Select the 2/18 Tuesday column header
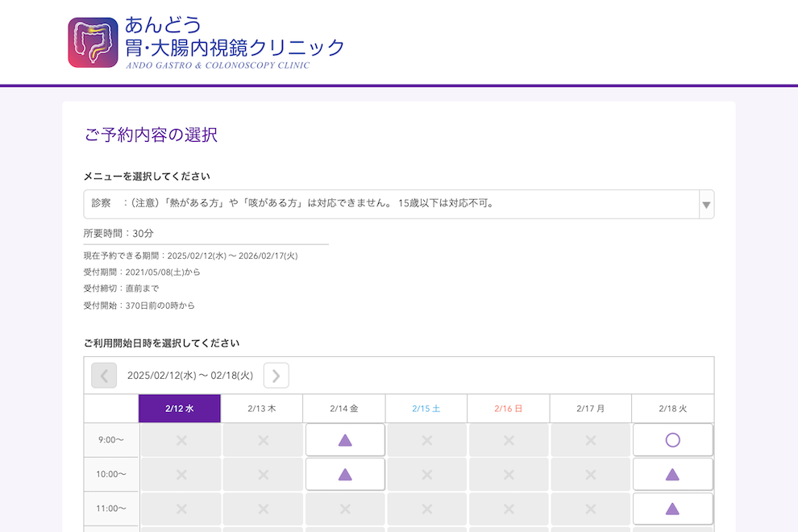This screenshot has height=532, width=798. [x=672, y=409]
